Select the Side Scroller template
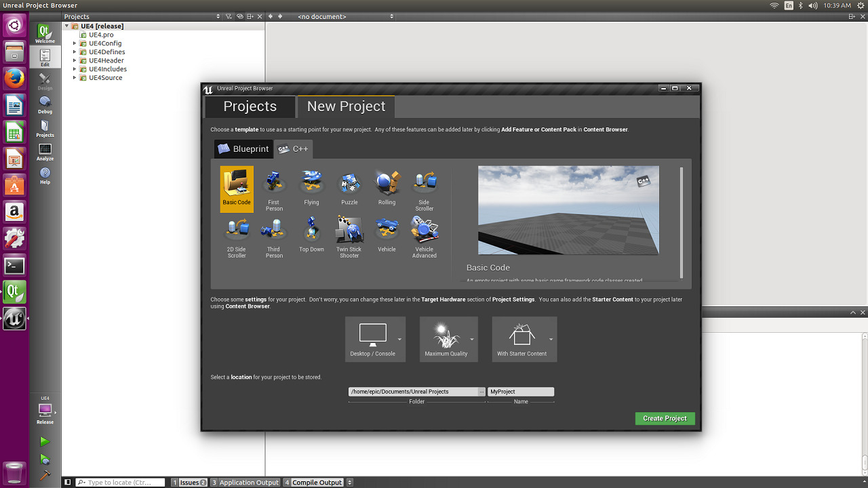 425,189
